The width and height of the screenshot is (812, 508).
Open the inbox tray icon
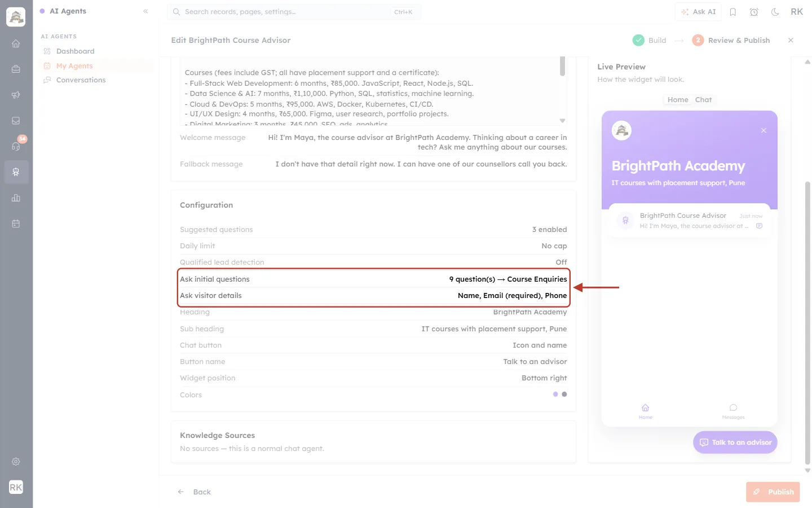pyautogui.click(x=16, y=121)
